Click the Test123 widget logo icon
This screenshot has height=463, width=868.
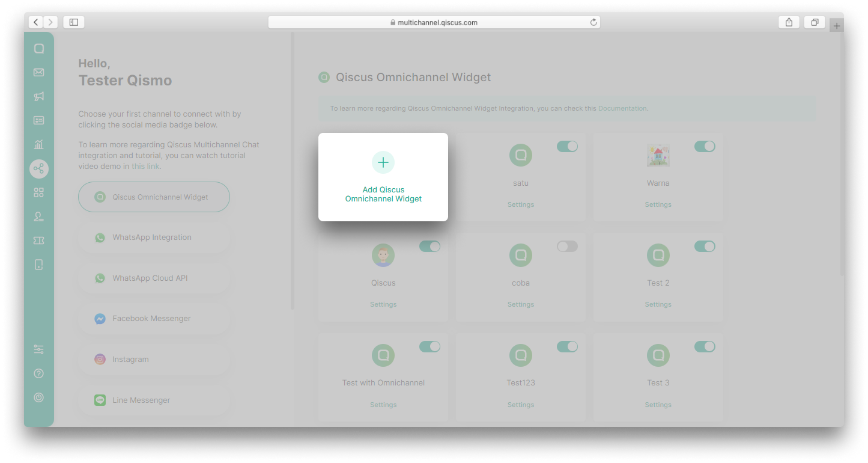(x=521, y=355)
